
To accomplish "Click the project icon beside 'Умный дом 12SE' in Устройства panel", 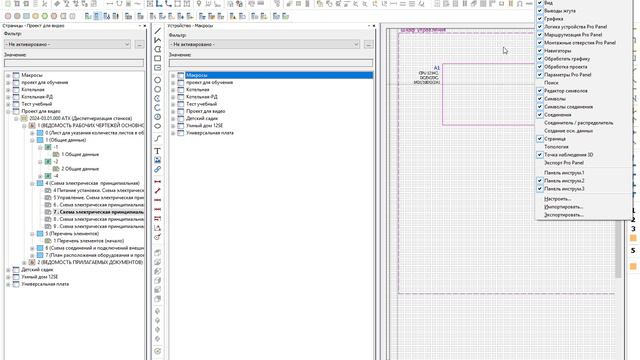I will 181,126.
